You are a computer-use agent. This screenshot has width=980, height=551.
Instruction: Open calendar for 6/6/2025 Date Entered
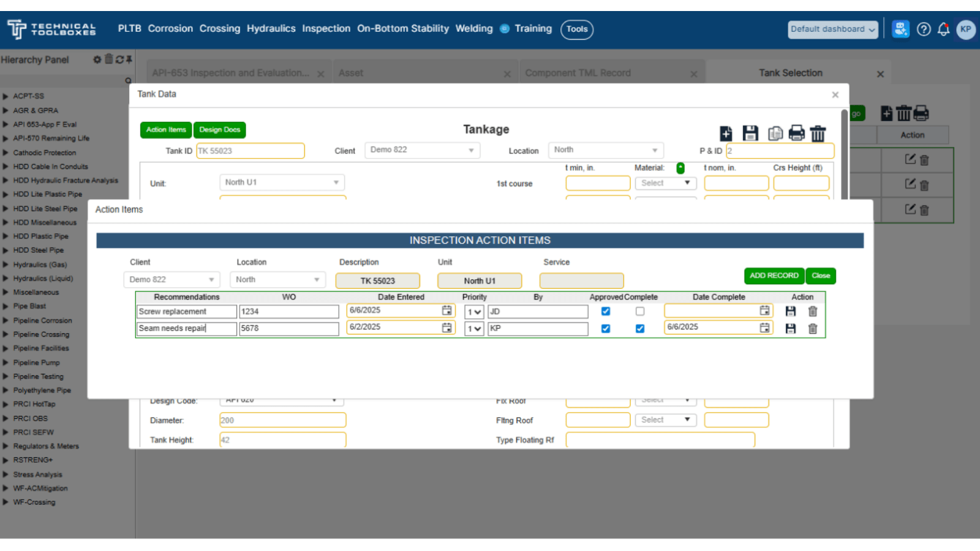click(447, 310)
